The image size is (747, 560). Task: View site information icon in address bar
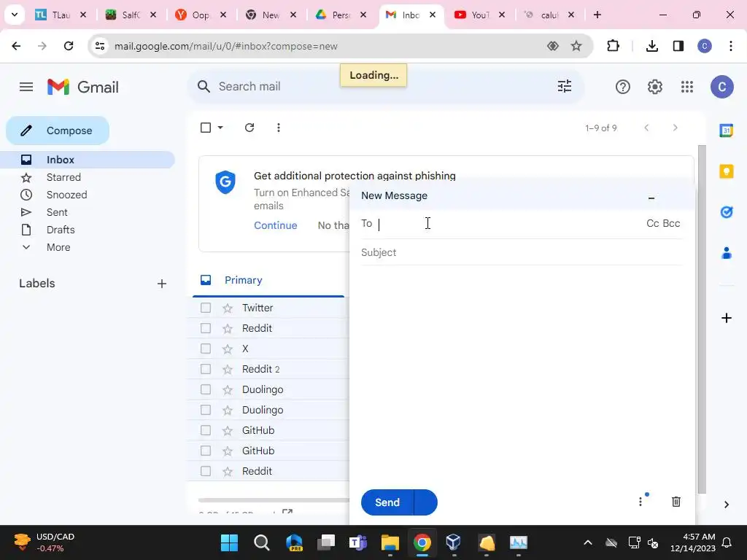point(99,46)
